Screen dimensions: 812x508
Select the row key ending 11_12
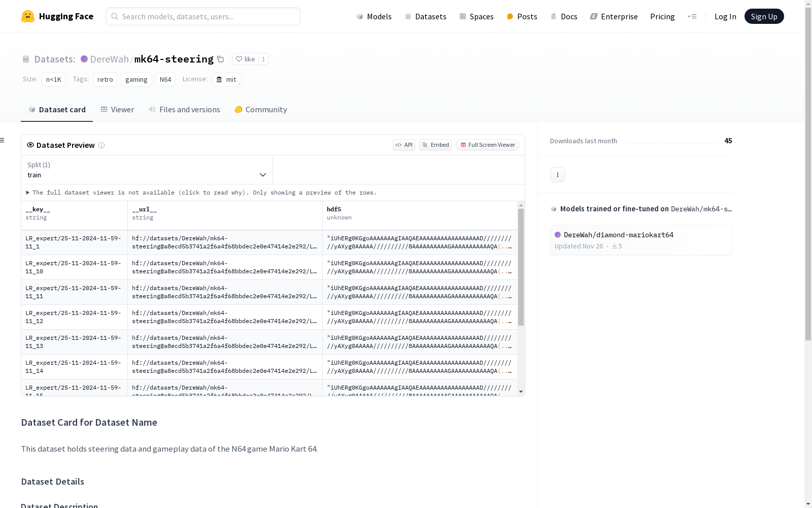(x=74, y=317)
